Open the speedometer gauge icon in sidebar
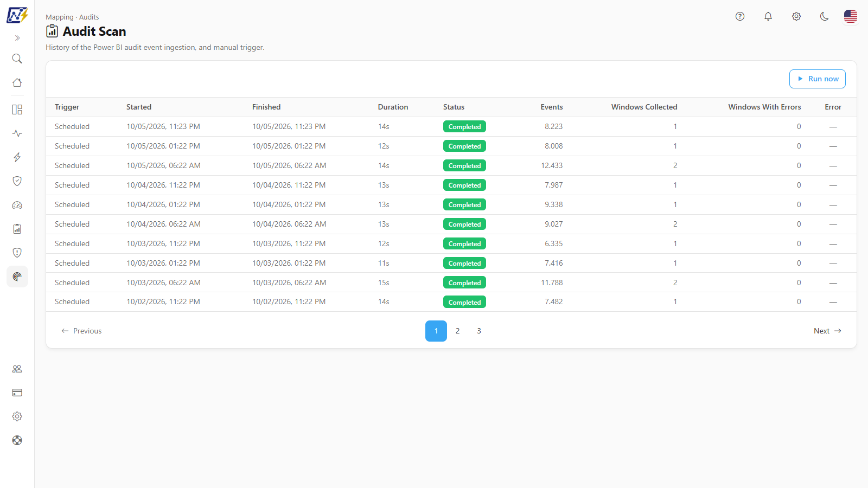The image size is (868, 488). [17, 205]
